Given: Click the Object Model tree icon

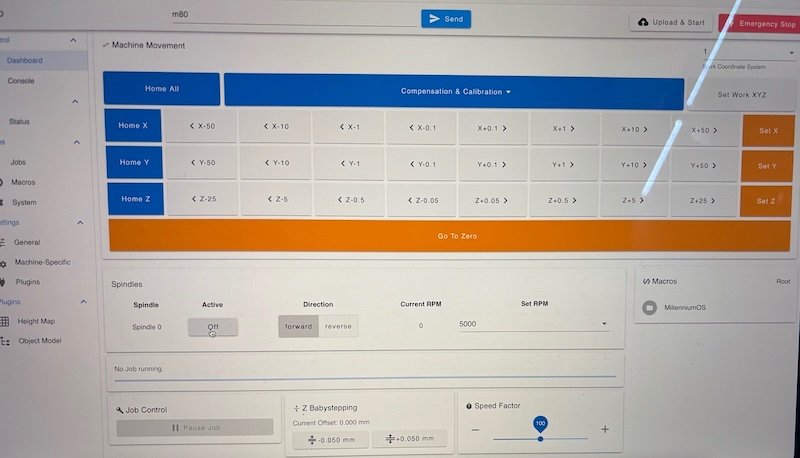Looking at the screenshot, I should 5,341.
